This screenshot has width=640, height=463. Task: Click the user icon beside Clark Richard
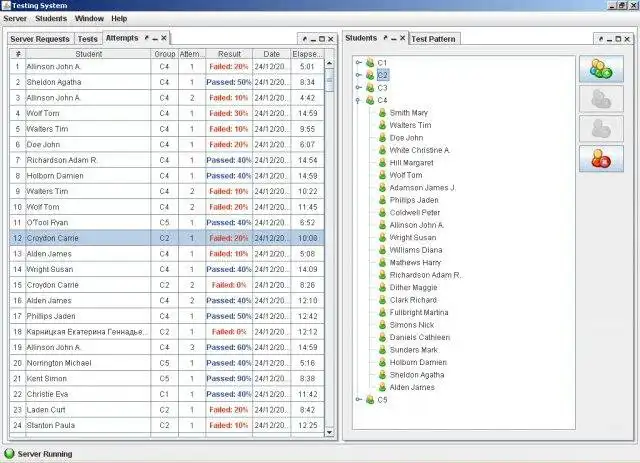(x=382, y=300)
